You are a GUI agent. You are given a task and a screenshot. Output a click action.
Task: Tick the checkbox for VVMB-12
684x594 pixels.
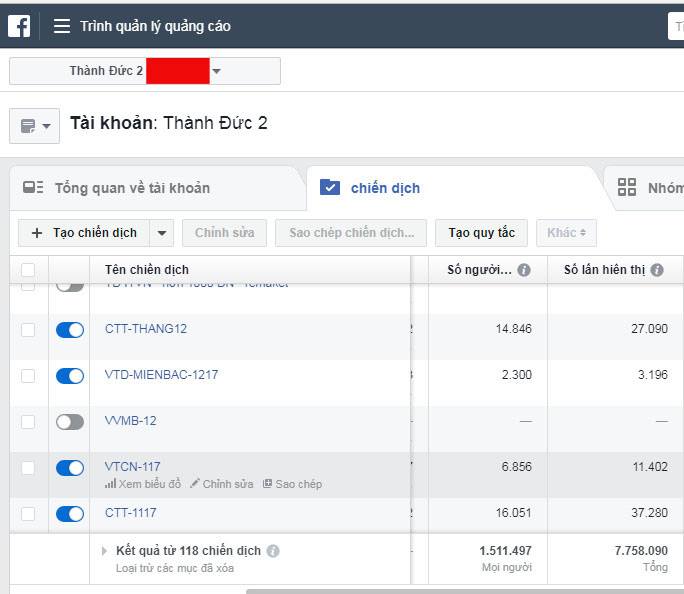(x=28, y=422)
